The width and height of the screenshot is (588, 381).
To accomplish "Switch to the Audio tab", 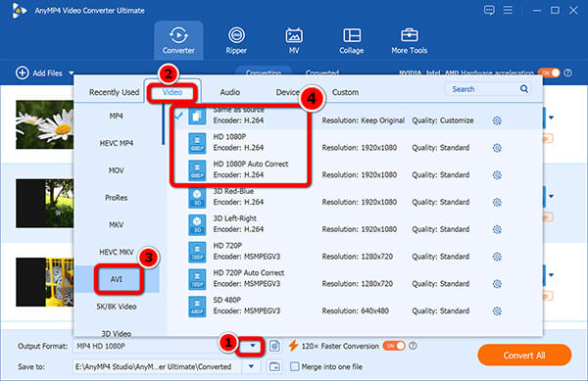I will coord(230,92).
